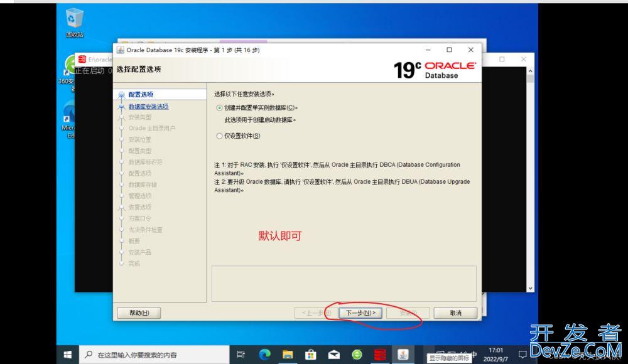628x364 pixels.
Task: Click 数据库存储 step in sidebar
Action: point(143,185)
